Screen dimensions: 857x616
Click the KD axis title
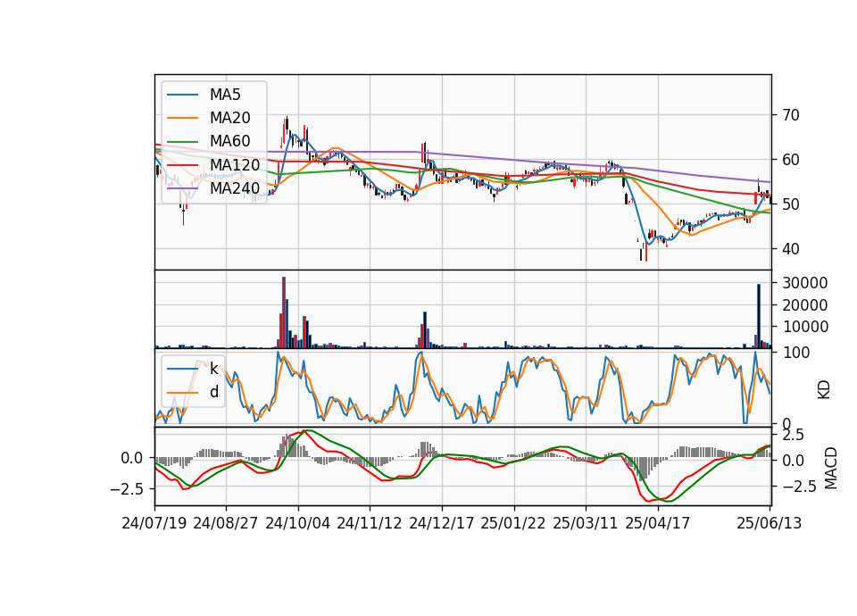(824, 389)
